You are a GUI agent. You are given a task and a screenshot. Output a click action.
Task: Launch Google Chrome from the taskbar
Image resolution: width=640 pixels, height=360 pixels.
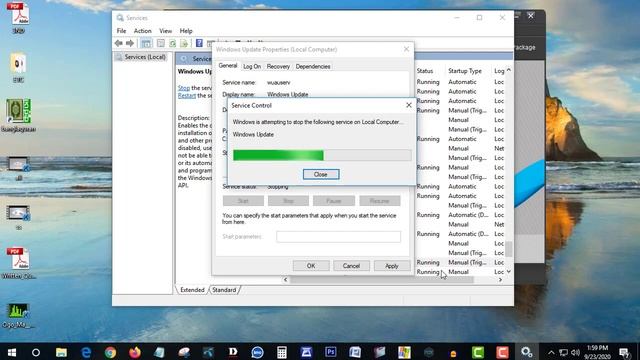click(110, 352)
